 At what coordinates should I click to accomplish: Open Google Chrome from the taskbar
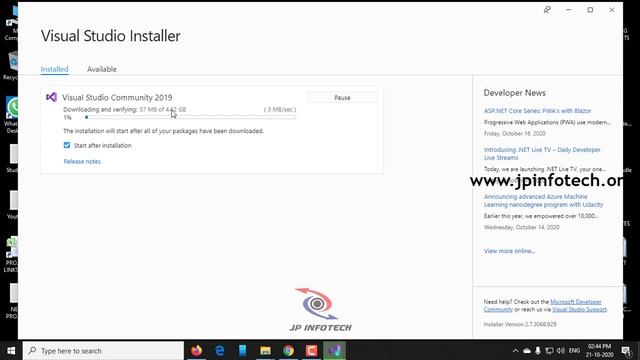click(x=289, y=351)
